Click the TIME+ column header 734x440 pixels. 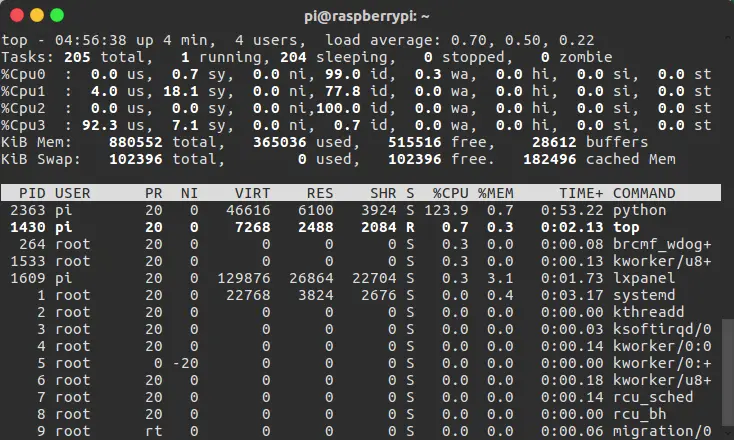click(581, 193)
